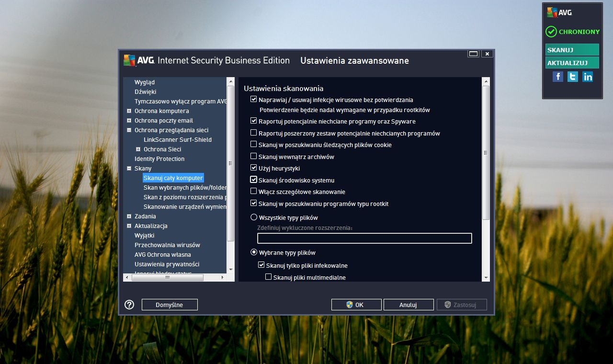Click the green protected checkmark icon
This screenshot has width=613, height=364.
point(551,32)
